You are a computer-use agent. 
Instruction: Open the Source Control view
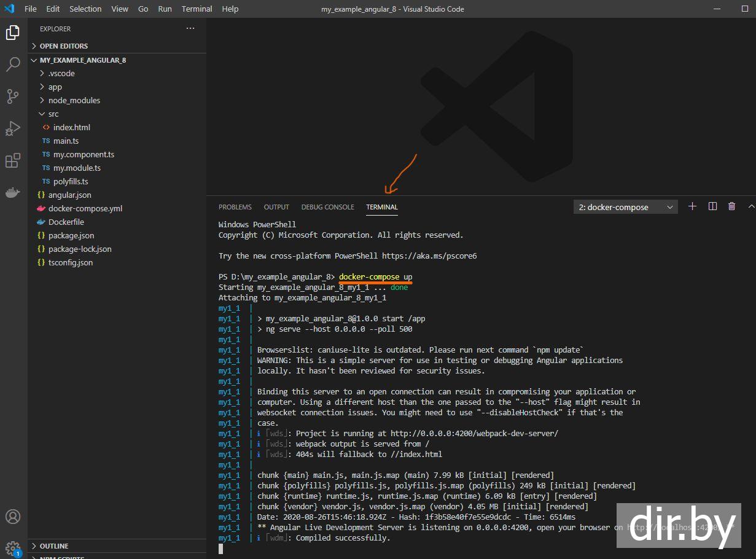(13, 96)
